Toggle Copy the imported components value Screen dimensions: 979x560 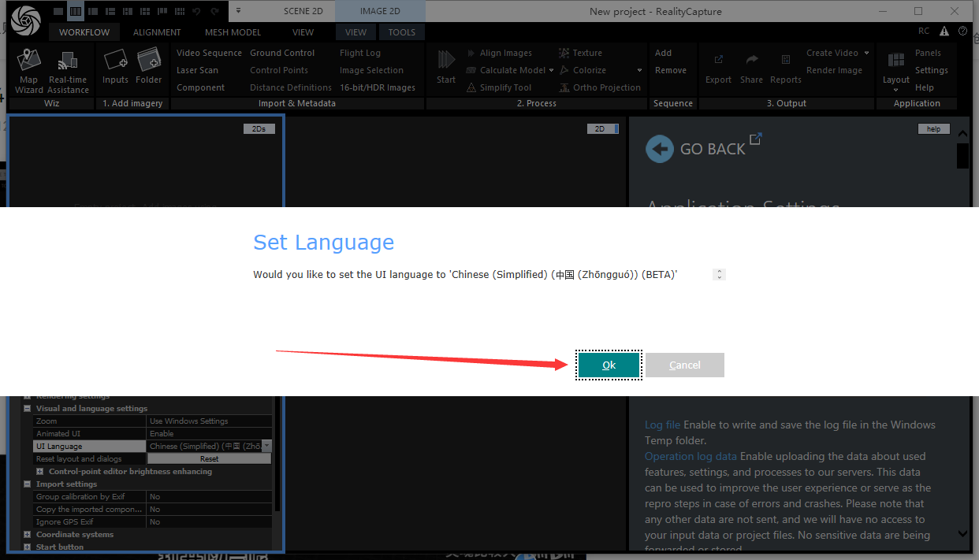coord(210,510)
